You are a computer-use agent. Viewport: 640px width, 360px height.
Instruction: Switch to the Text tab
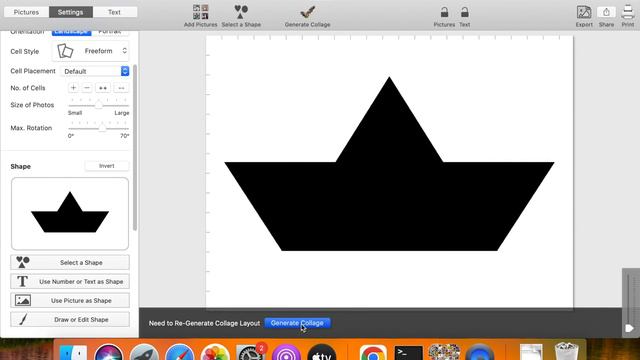[x=114, y=12]
